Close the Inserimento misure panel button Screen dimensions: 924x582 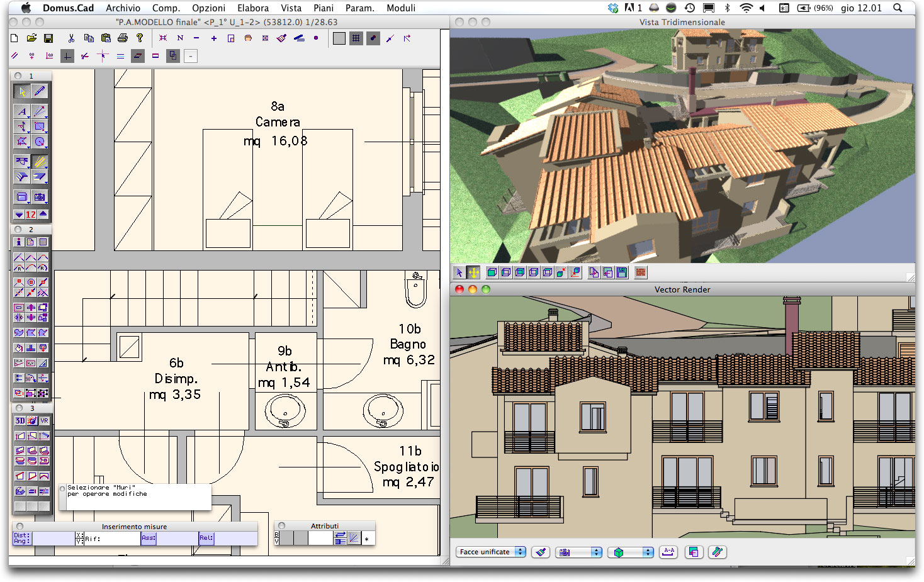point(20,526)
